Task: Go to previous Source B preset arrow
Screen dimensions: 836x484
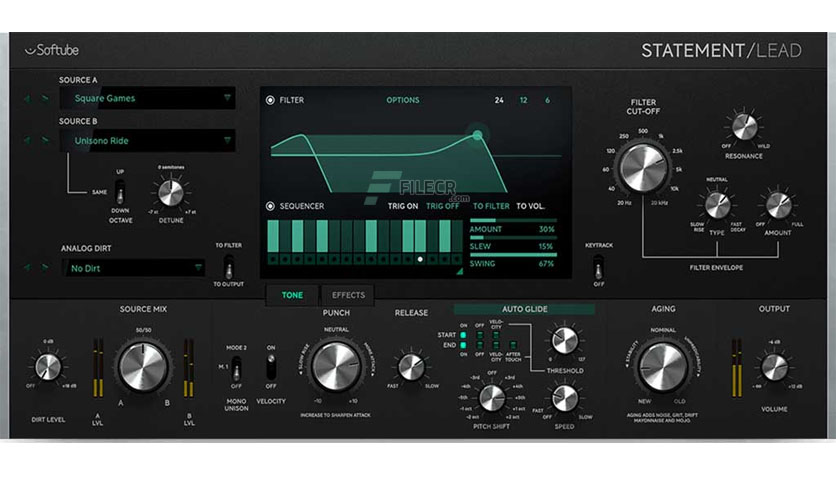Action: (x=27, y=141)
